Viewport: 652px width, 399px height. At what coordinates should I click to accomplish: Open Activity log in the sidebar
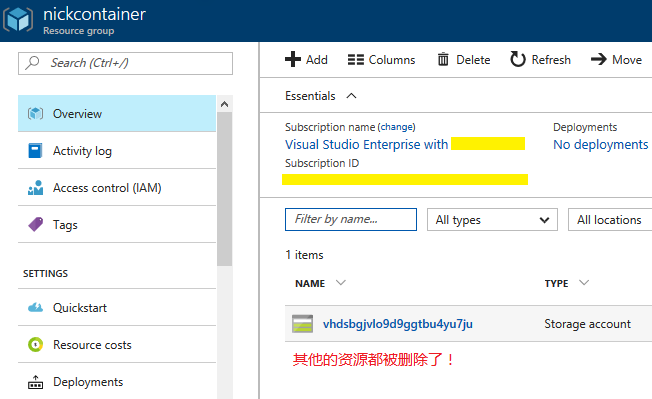[117, 150]
